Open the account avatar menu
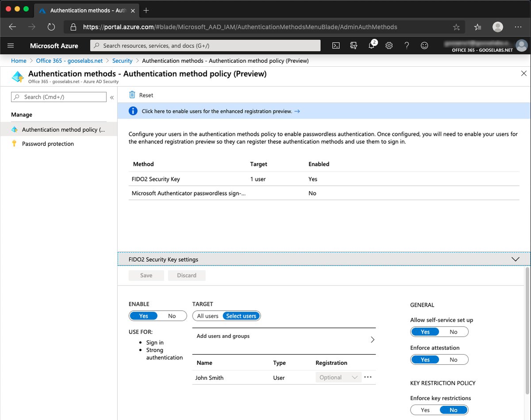This screenshot has height=420, width=531. click(x=521, y=45)
